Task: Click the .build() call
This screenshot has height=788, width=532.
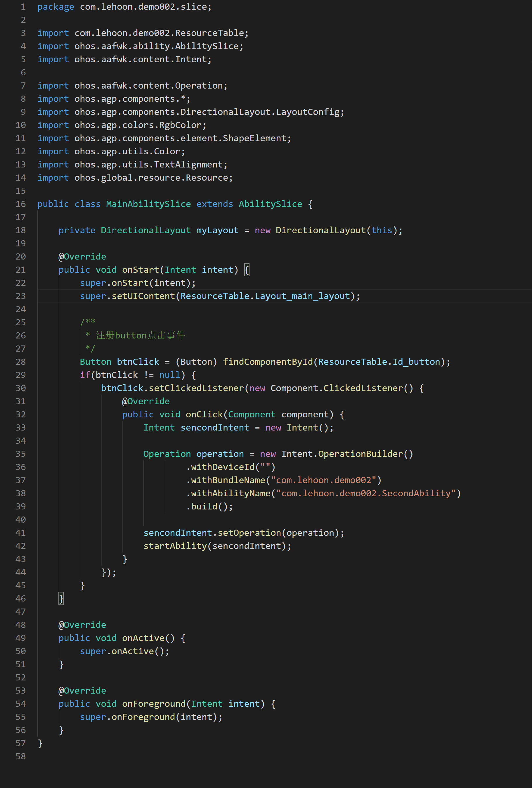Action: [x=209, y=507]
